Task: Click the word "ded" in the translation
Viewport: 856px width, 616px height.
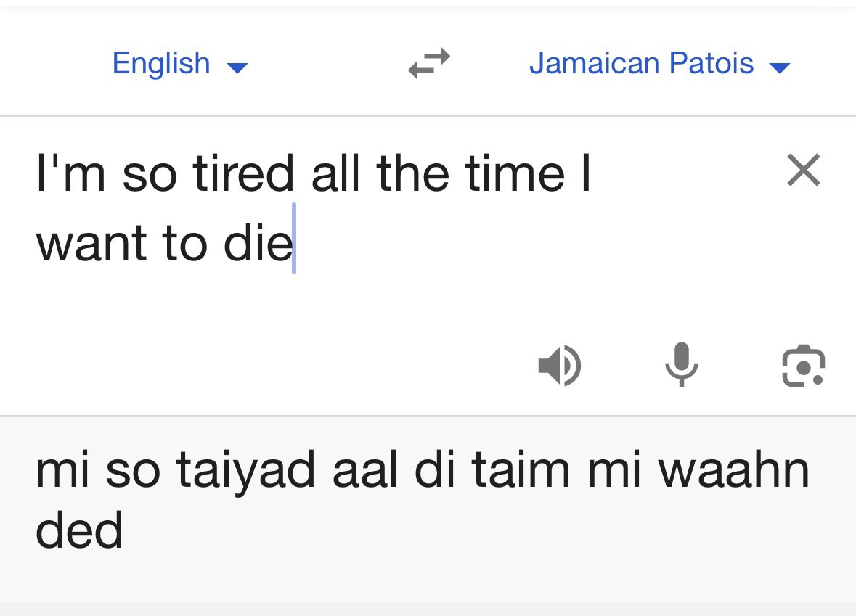Action: point(79,530)
